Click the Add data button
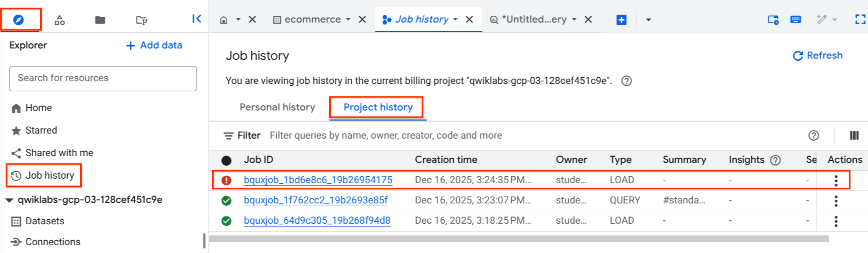This screenshot has height=253, width=868. click(x=154, y=46)
